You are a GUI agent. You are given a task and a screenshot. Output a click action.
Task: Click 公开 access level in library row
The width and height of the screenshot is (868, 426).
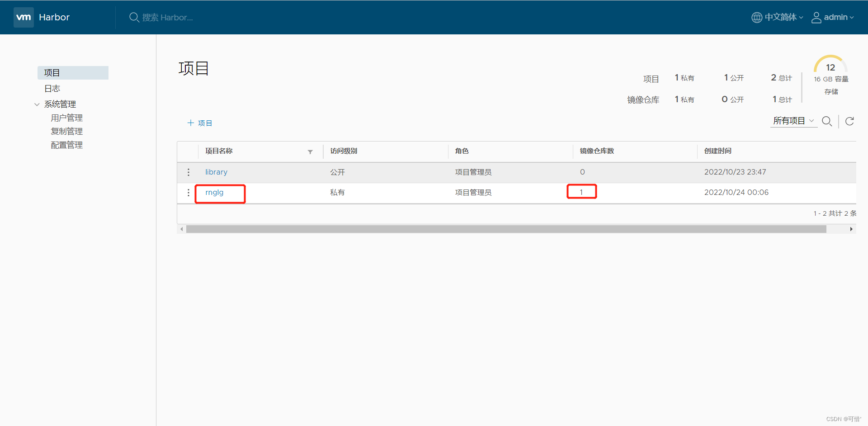coord(337,172)
